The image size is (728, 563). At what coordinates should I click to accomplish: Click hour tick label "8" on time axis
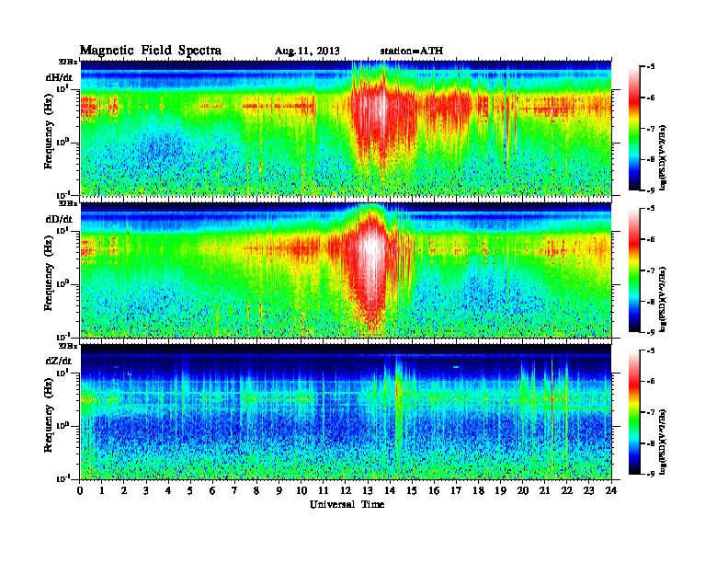(x=256, y=490)
